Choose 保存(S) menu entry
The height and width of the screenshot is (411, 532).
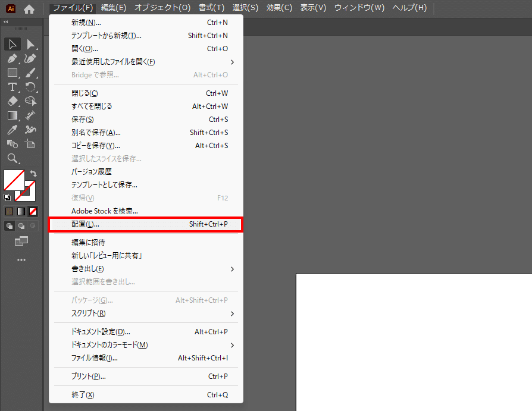(146, 120)
